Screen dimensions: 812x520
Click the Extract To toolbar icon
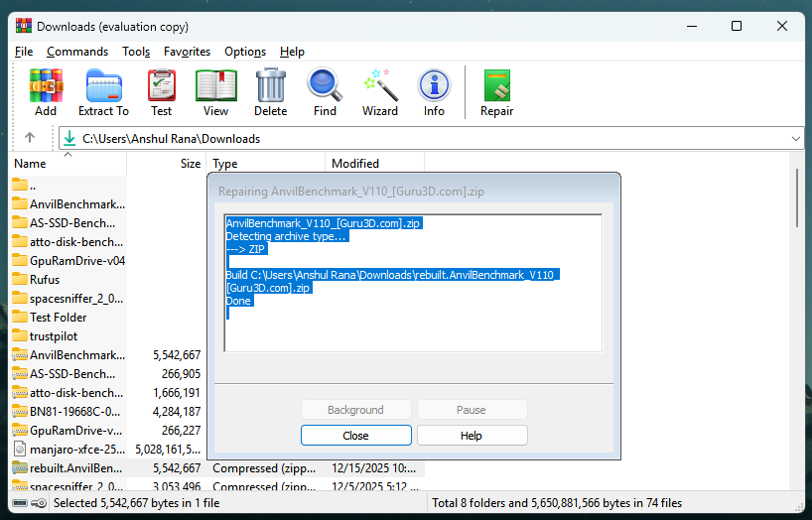click(103, 85)
